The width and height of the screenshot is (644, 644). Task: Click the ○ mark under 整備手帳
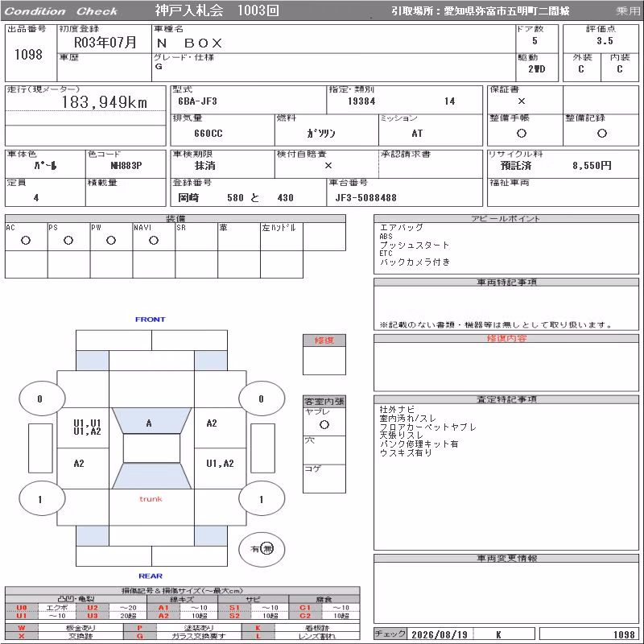(521, 133)
